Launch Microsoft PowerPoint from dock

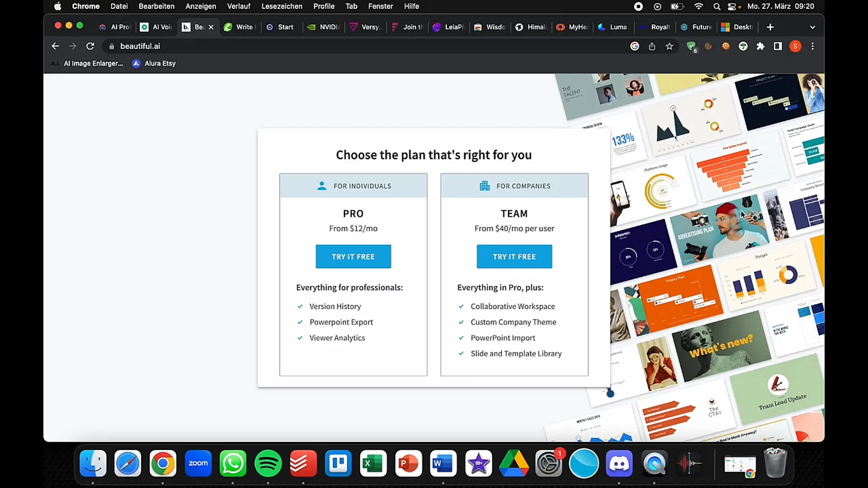[x=408, y=464]
